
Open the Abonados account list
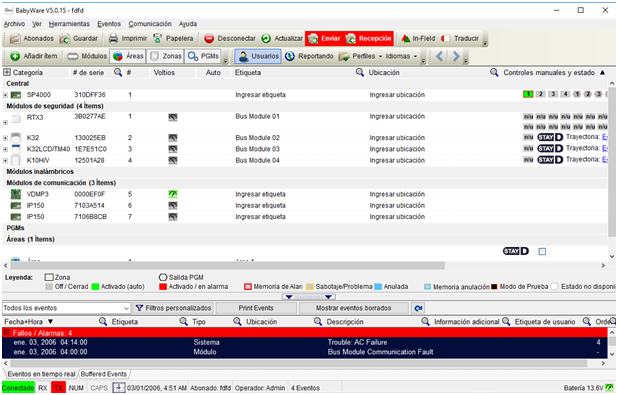coord(32,39)
